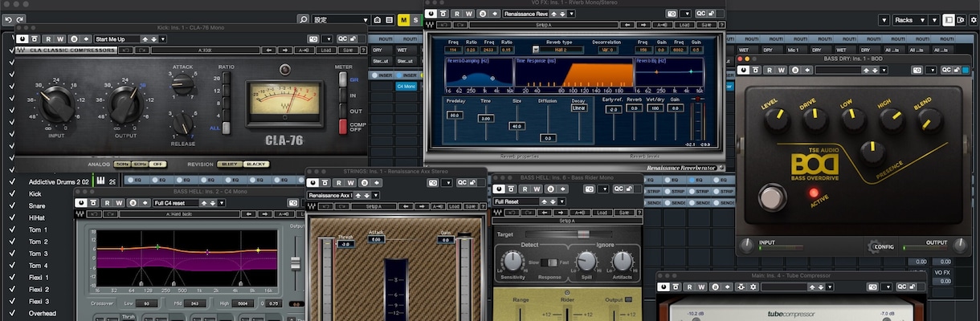The width and height of the screenshot is (980, 321).
Task: Open the Renaissance Axx preset name dropdown
Action: (x=331, y=195)
